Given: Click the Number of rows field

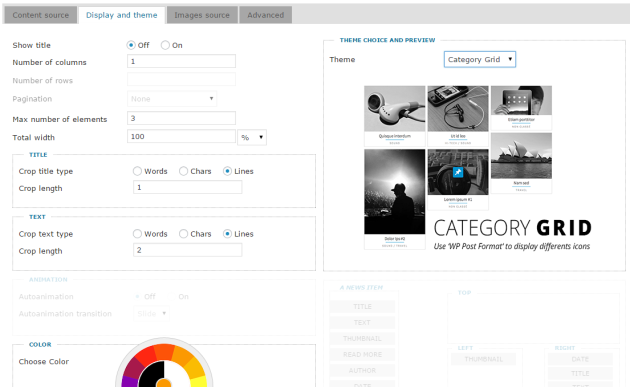Looking at the screenshot, I should coord(181,79).
